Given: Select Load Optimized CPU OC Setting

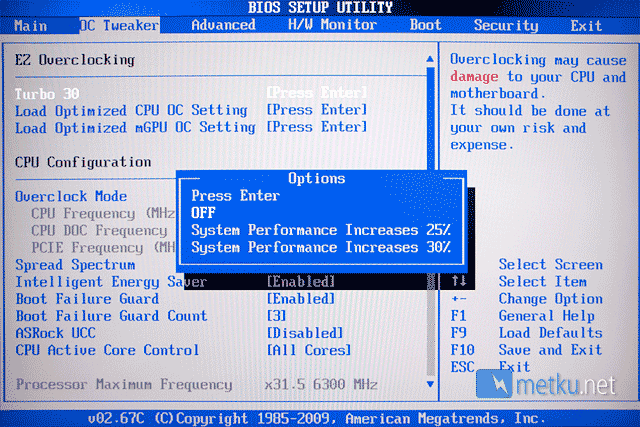Looking at the screenshot, I should (131, 111).
